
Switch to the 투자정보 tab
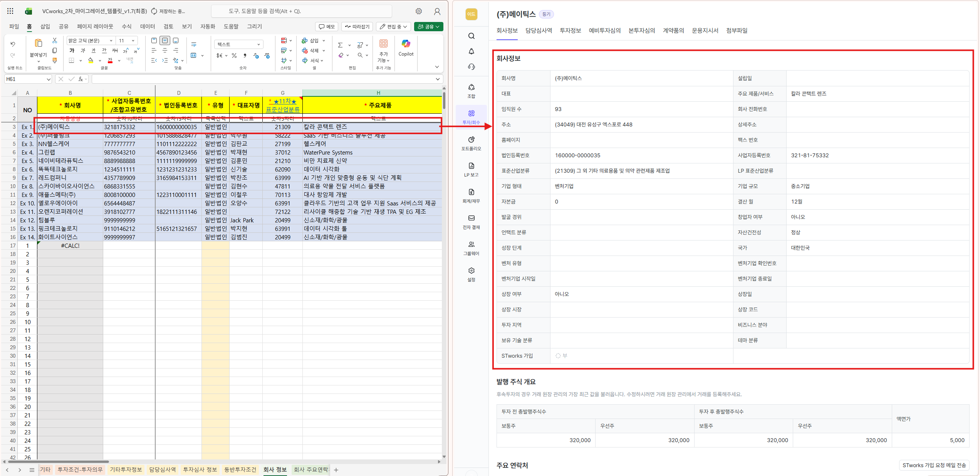(570, 30)
